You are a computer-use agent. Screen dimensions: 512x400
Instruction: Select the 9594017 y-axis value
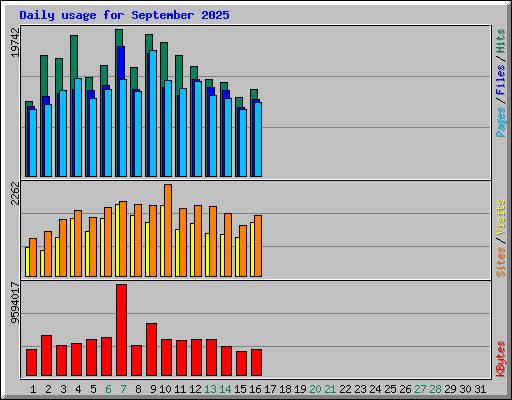tap(15, 303)
